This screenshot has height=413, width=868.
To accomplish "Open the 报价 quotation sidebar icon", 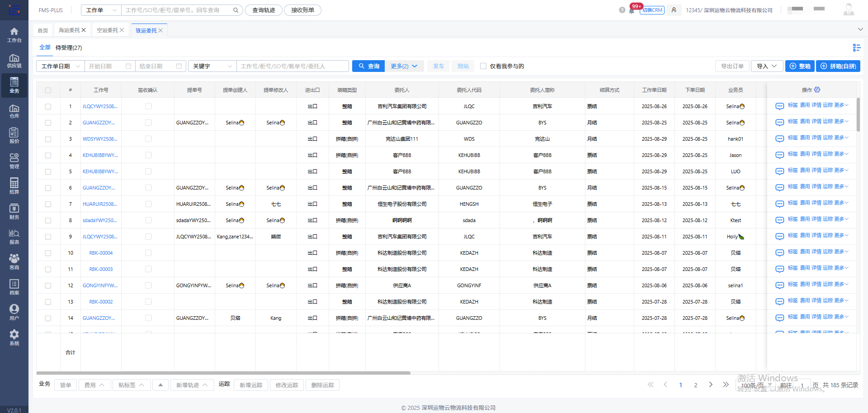I will pos(14,136).
